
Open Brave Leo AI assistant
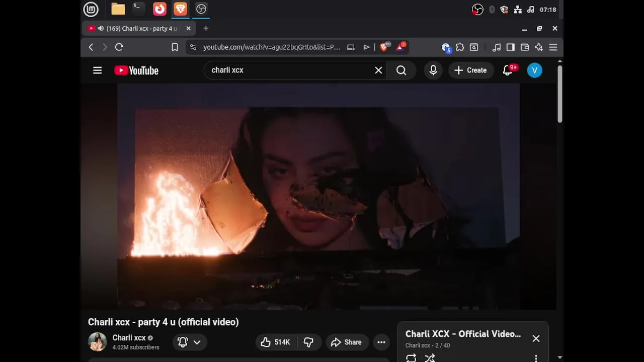539,47
